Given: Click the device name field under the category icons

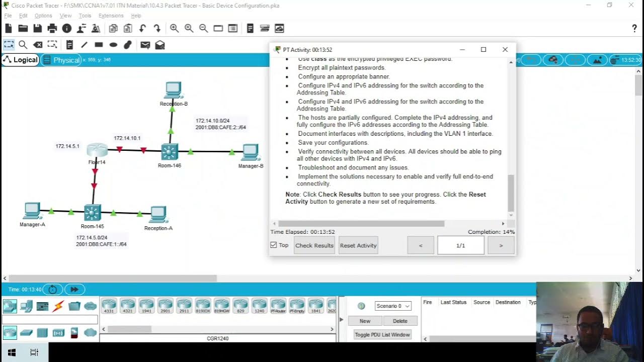Looking at the screenshot, I should tap(50, 319).
